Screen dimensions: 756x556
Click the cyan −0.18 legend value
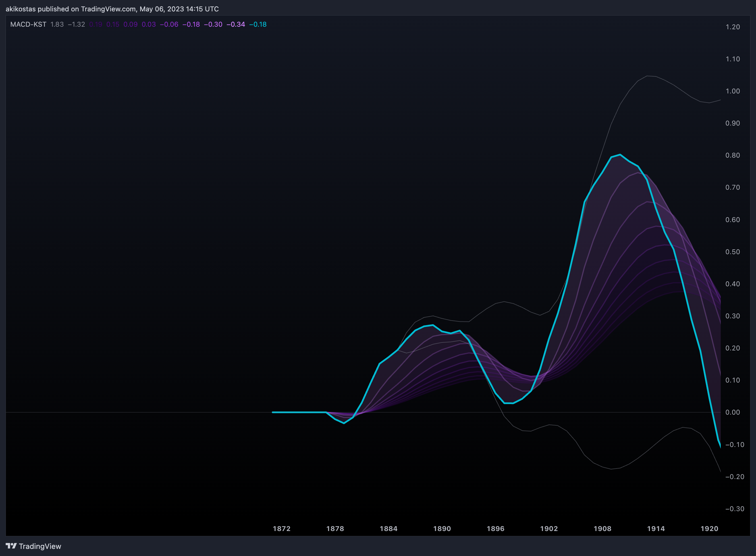click(x=258, y=24)
